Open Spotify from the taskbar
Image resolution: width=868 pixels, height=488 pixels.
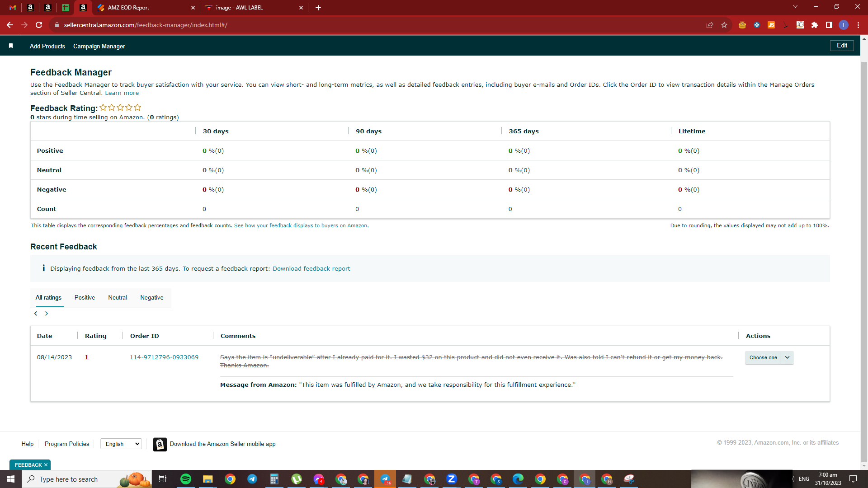[185, 479]
